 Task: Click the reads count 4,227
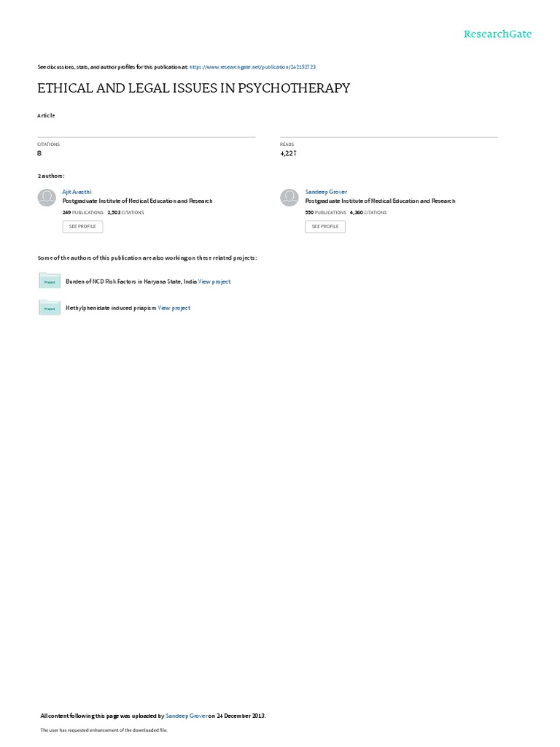tap(288, 153)
